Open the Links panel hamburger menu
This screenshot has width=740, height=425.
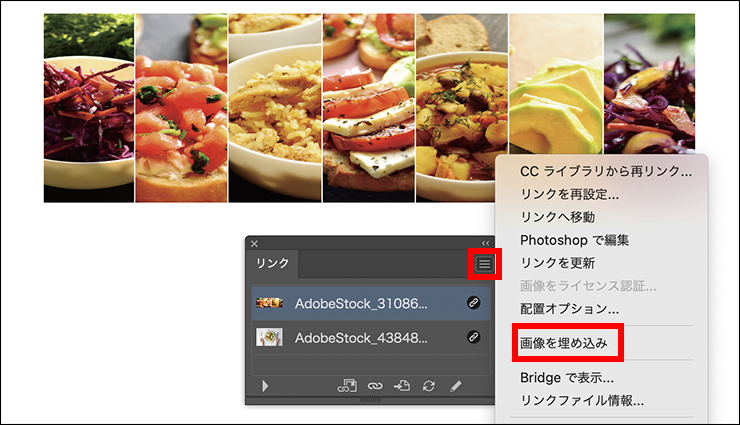[x=484, y=264]
